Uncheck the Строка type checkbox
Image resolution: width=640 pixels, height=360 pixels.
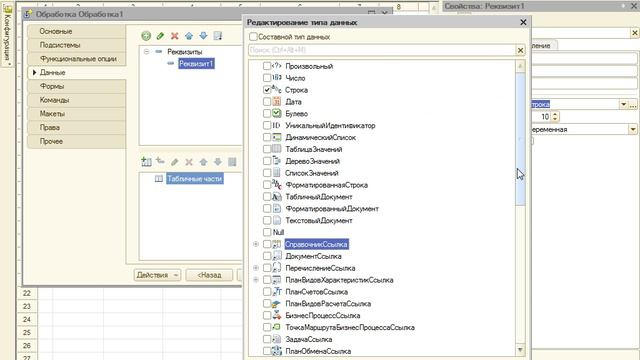tap(267, 89)
